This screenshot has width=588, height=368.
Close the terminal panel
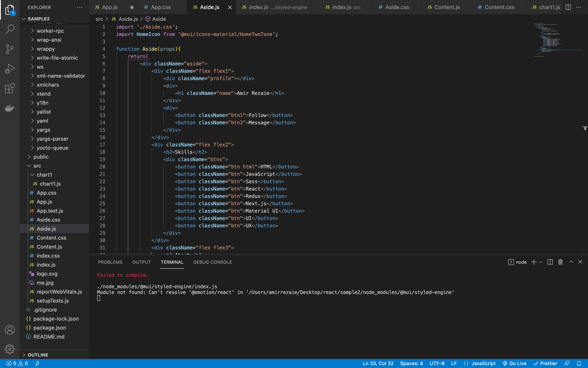pyautogui.click(x=580, y=262)
